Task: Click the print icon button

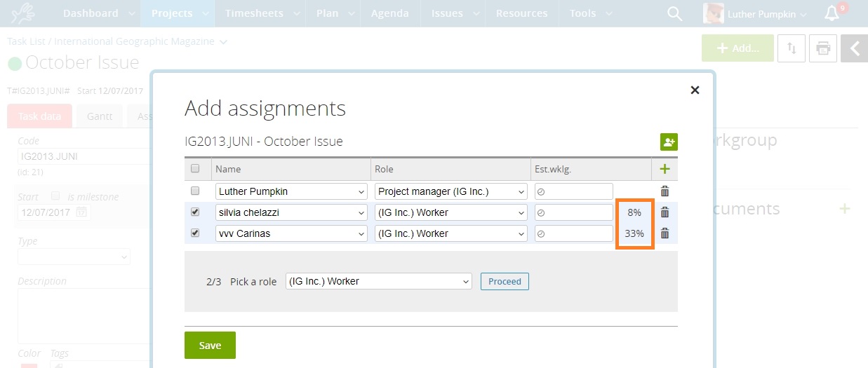Action: tap(823, 48)
